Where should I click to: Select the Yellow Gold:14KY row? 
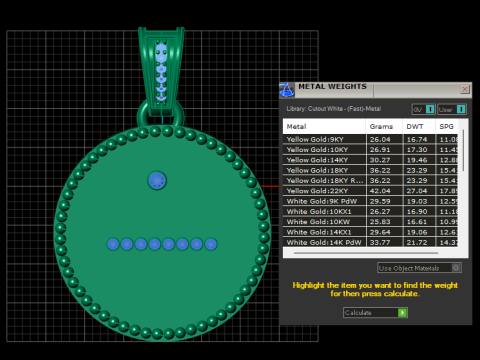(x=370, y=160)
